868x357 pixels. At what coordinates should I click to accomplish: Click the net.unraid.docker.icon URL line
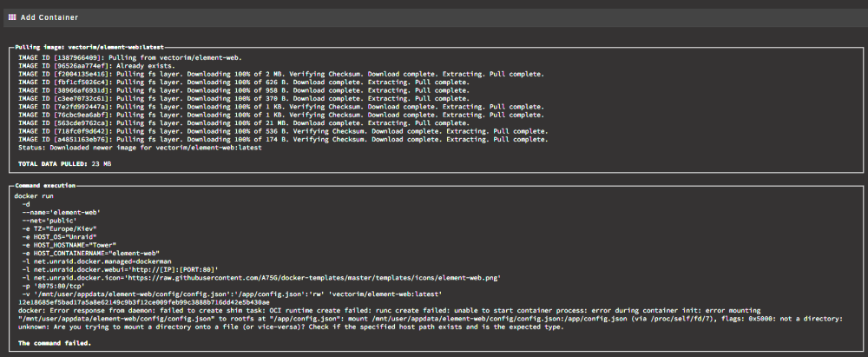point(261,277)
